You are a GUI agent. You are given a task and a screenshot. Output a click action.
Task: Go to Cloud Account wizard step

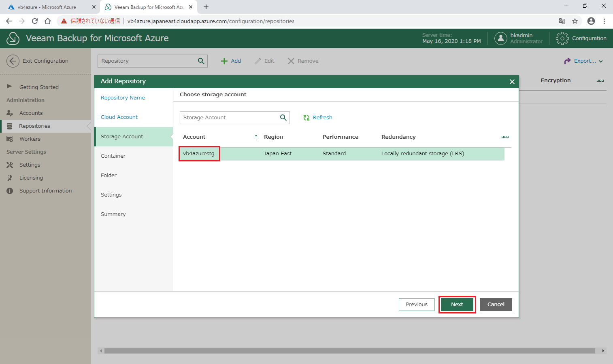coord(119,117)
